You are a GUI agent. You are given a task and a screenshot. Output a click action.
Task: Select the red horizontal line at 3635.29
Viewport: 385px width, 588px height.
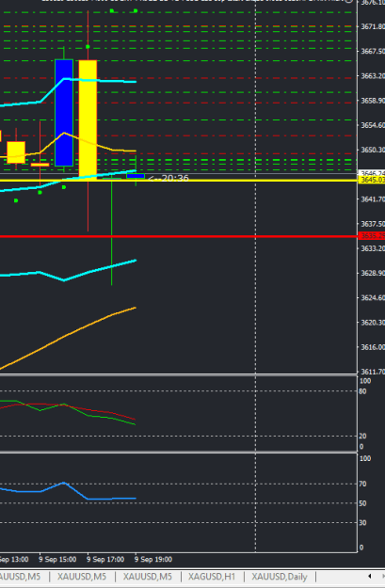178,236
